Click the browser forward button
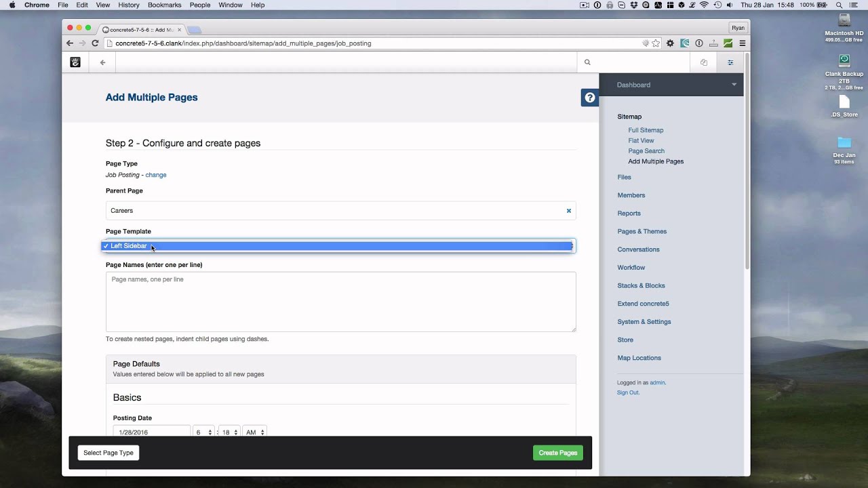868x488 pixels. (x=82, y=43)
